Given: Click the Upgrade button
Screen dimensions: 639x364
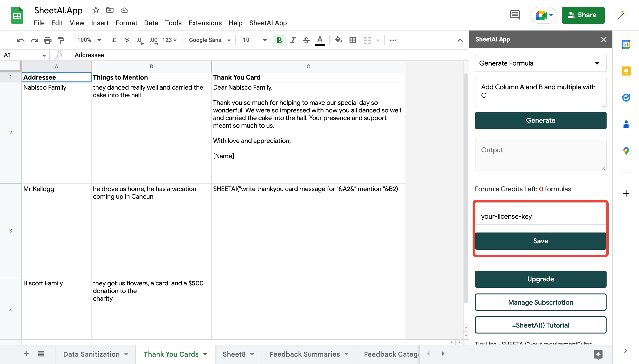Looking at the screenshot, I should [541, 279].
